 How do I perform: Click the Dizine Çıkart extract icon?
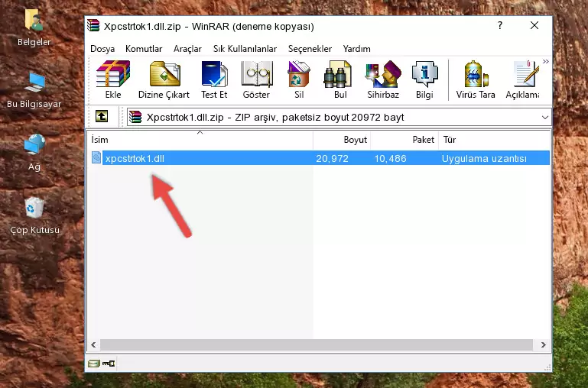click(x=164, y=79)
